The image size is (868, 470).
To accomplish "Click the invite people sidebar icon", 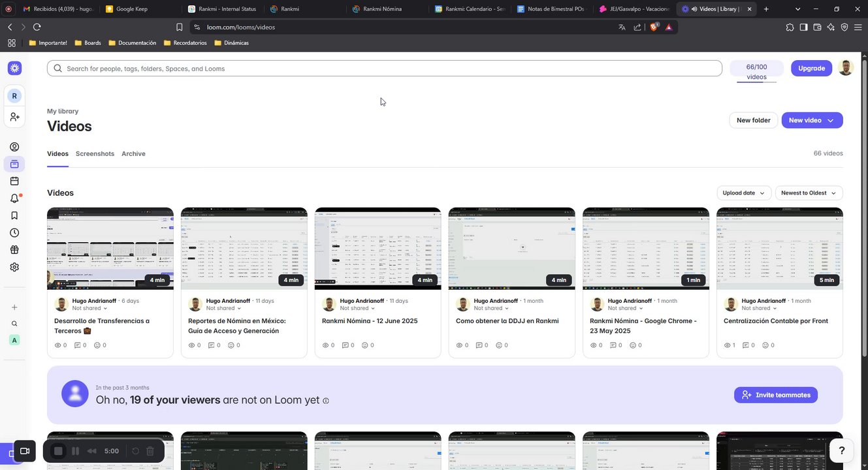I will click(14, 117).
